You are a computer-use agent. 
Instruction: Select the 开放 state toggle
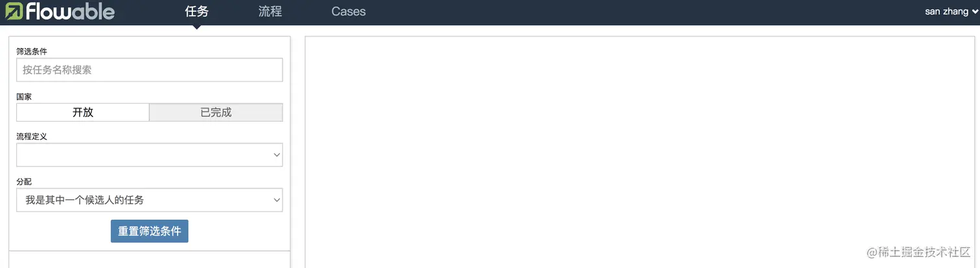pos(83,112)
